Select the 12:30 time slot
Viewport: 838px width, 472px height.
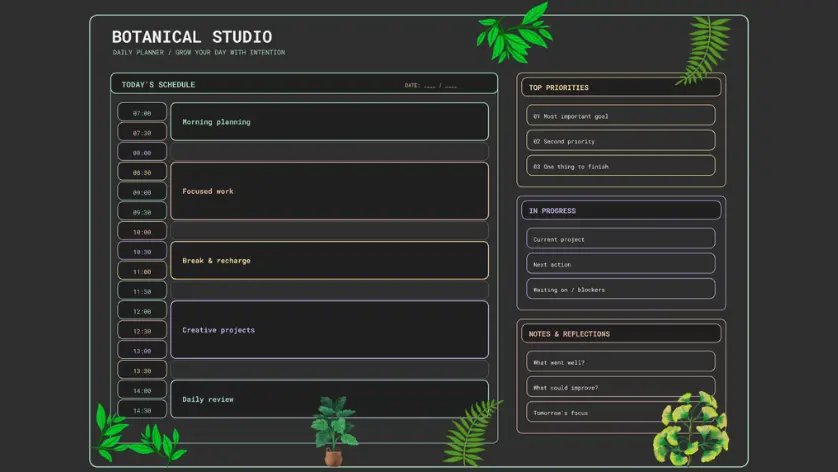[142, 330]
